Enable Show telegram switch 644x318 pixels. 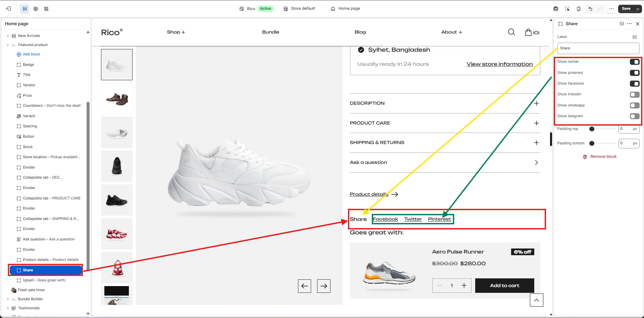(635, 116)
